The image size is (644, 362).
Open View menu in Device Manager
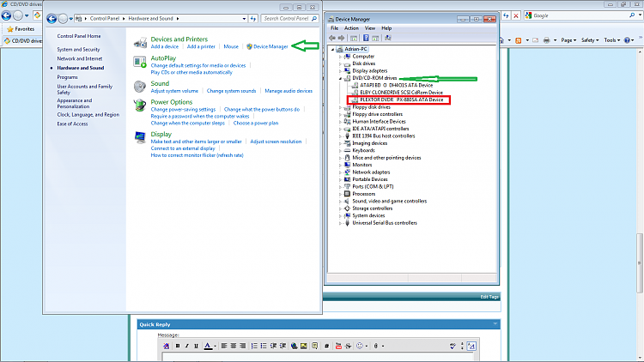point(369,28)
